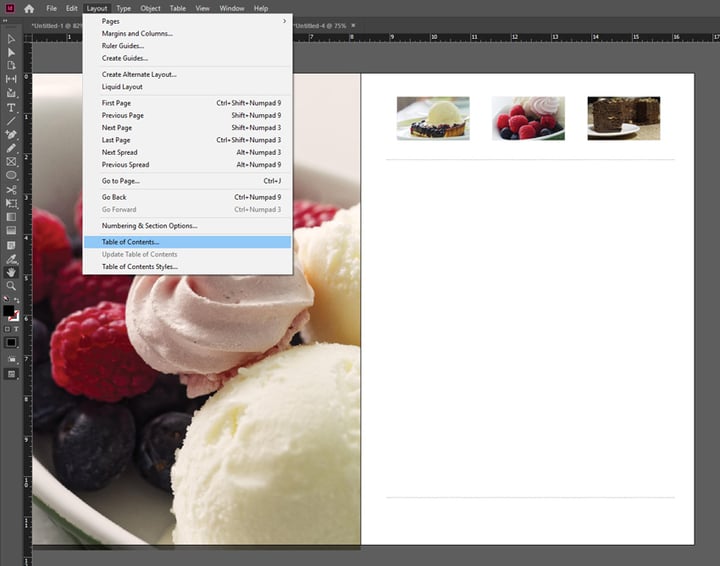
Task: Open the Help menu
Action: pyautogui.click(x=261, y=8)
